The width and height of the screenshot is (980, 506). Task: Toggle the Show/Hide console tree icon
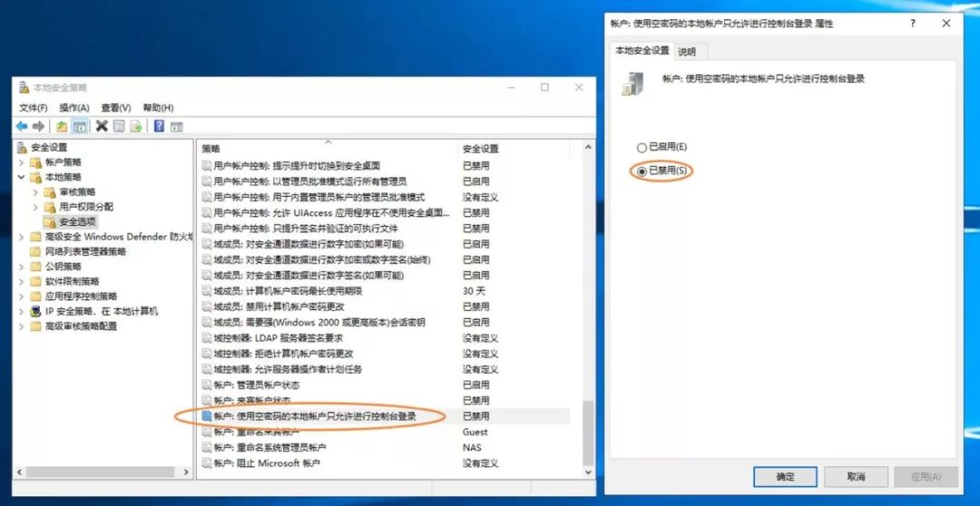[x=80, y=127]
